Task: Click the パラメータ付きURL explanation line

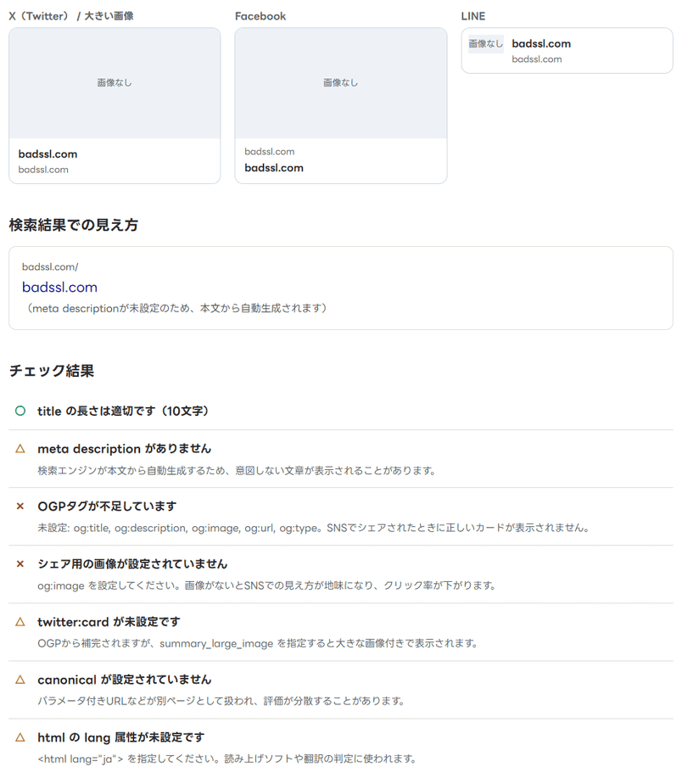Action: point(221,701)
